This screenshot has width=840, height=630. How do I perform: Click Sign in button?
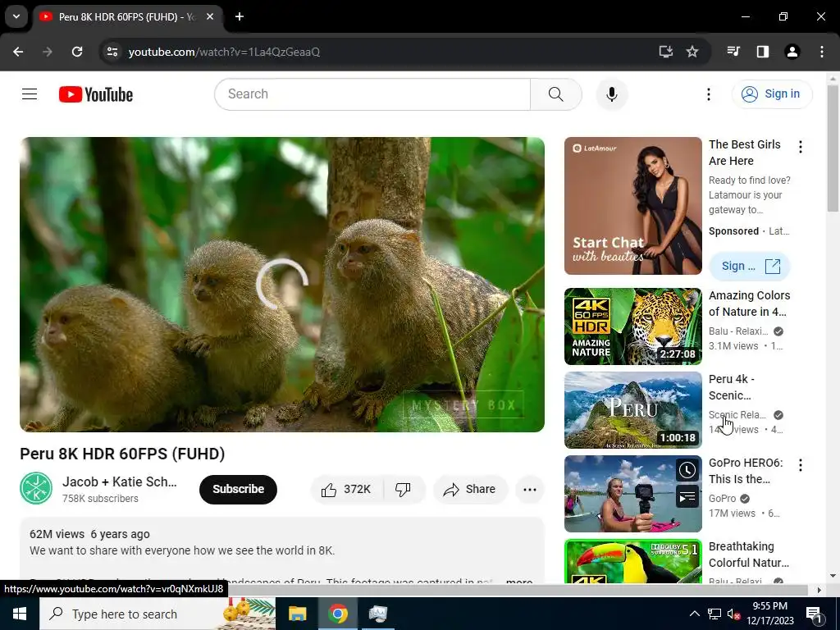coord(772,94)
